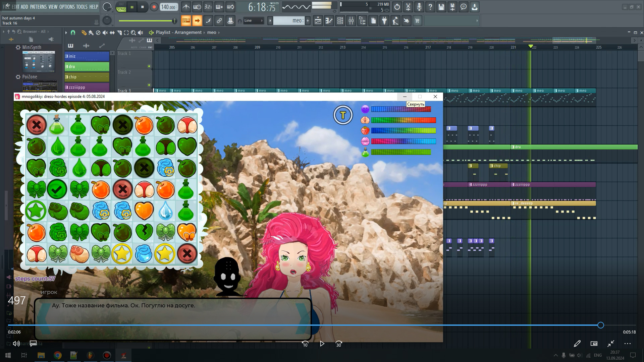Open the PATTERNS menu

pyautogui.click(x=38, y=7)
